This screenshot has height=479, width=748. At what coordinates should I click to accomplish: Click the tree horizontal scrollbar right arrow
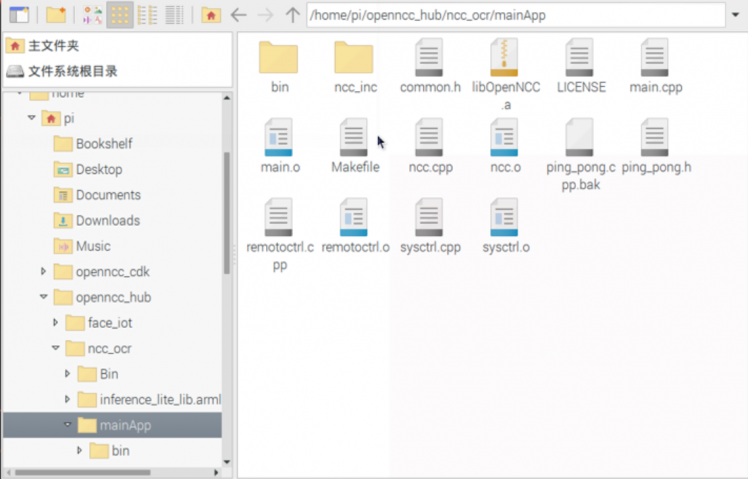point(216,473)
